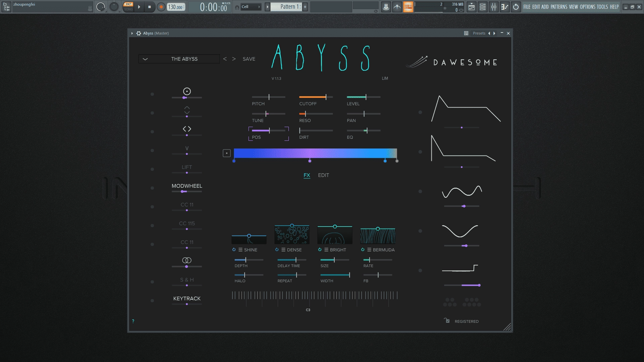644x362 pixels.
Task: Click the CUTOFF slider
Action: coord(316,97)
